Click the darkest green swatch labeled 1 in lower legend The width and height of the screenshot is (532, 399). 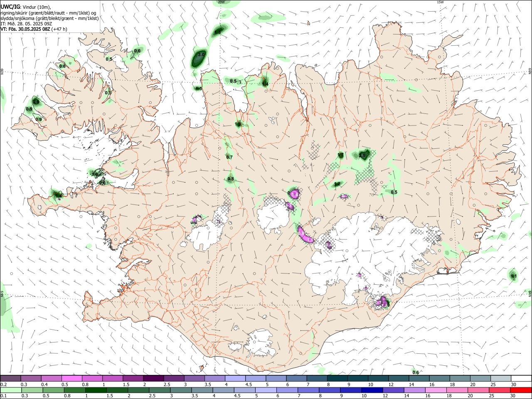[96, 390]
